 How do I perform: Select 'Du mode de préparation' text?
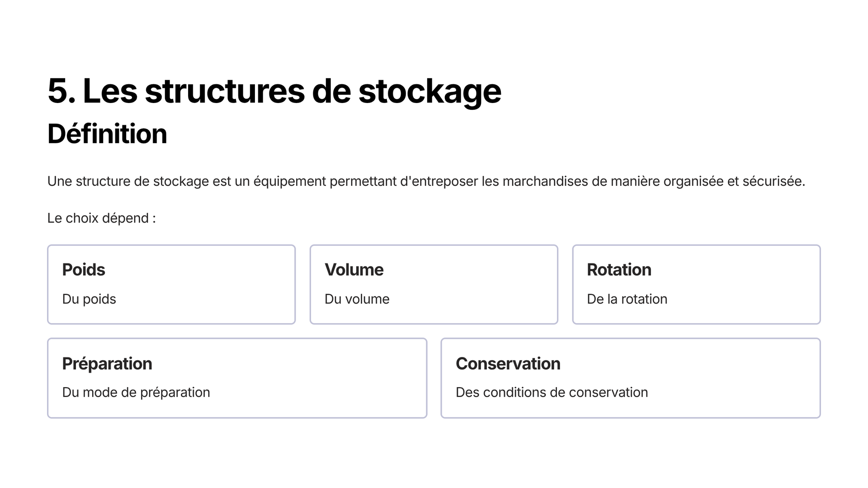(x=136, y=393)
